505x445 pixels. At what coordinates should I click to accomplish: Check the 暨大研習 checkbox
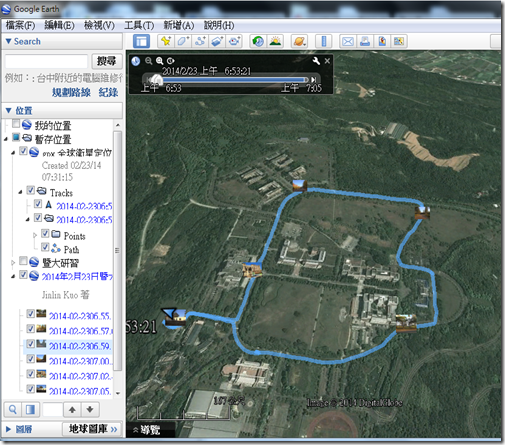coord(23,260)
